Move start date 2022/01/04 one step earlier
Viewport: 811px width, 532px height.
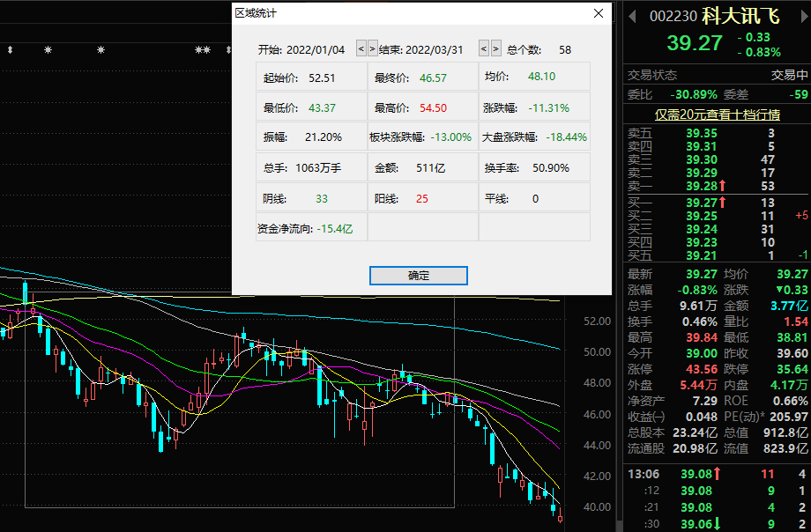pyautogui.click(x=361, y=49)
